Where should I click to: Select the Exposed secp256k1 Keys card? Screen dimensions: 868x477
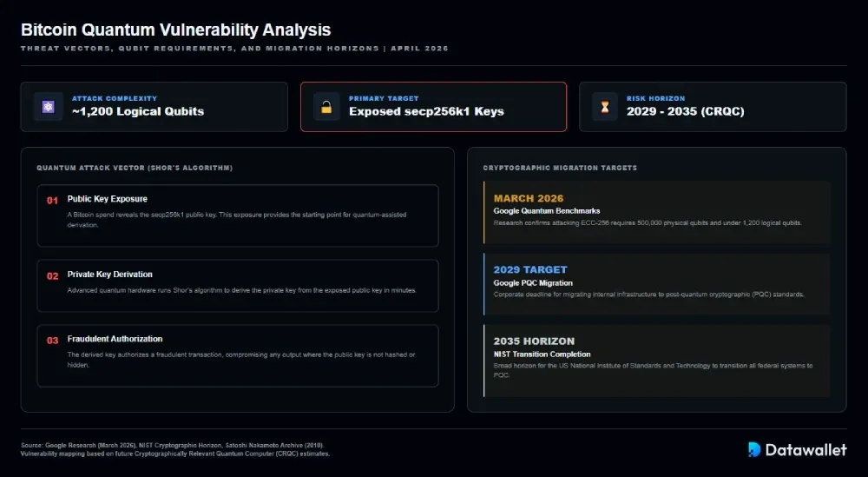[433, 107]
